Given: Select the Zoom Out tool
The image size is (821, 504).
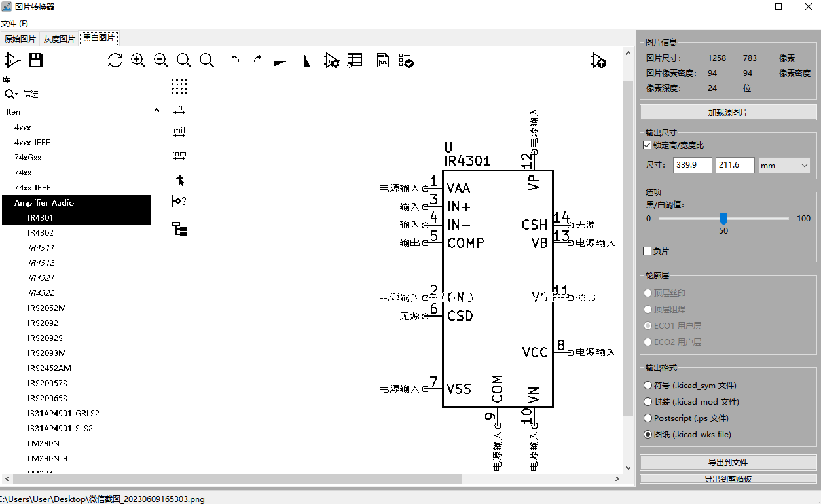Looking at the screenshot, I should 161,60.
